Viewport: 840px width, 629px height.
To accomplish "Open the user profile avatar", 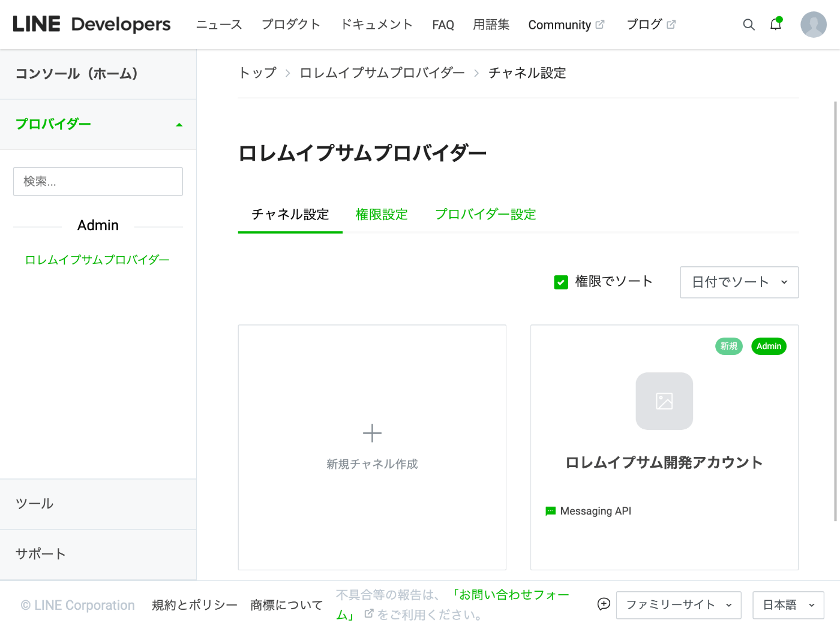I will click(814, 25).
